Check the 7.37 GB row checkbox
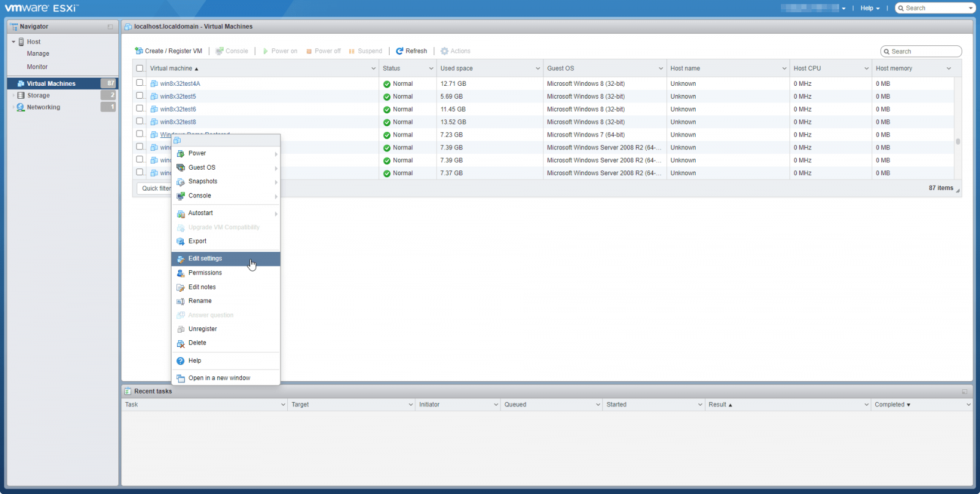 pyautogui.click(x=140, y=172)
